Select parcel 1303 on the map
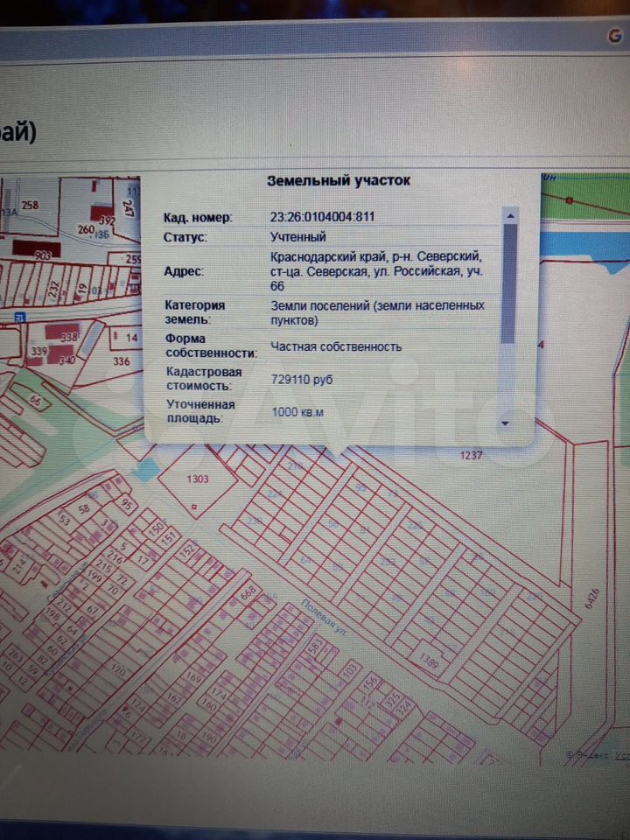 click(x=199, y=479)
